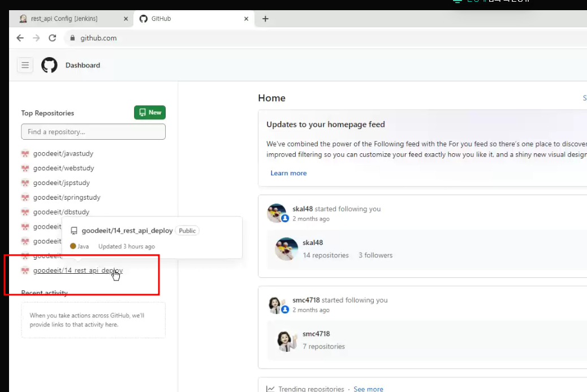Open the Dashboard link in header

(83, 65)
